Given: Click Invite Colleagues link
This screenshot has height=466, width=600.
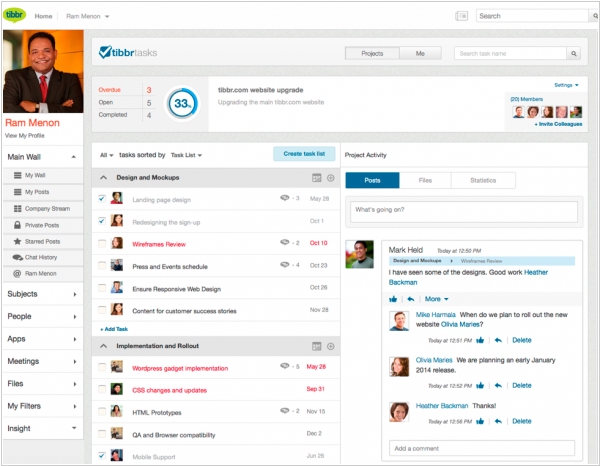Looking at the screenshot, I should point(558,124).
